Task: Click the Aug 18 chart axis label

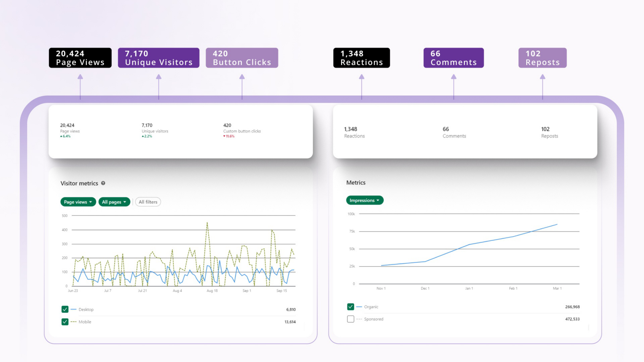Action: coord(212,291)
